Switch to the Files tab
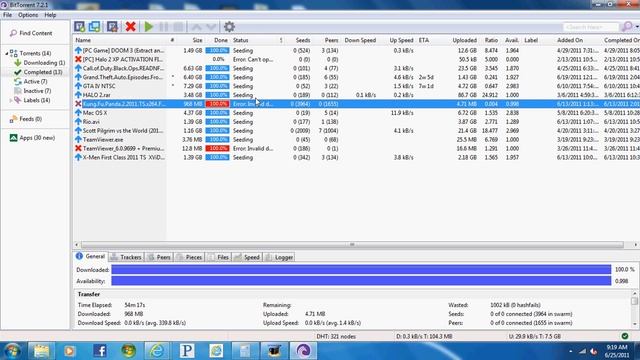Image resolution: width=640 pixels, height=360 pixels. [x=218, y=257]
